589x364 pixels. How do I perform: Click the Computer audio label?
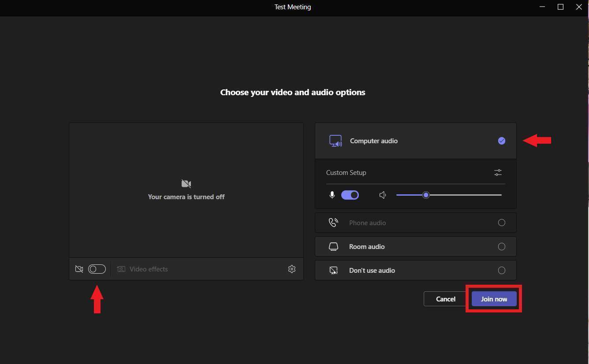(374, 141)
